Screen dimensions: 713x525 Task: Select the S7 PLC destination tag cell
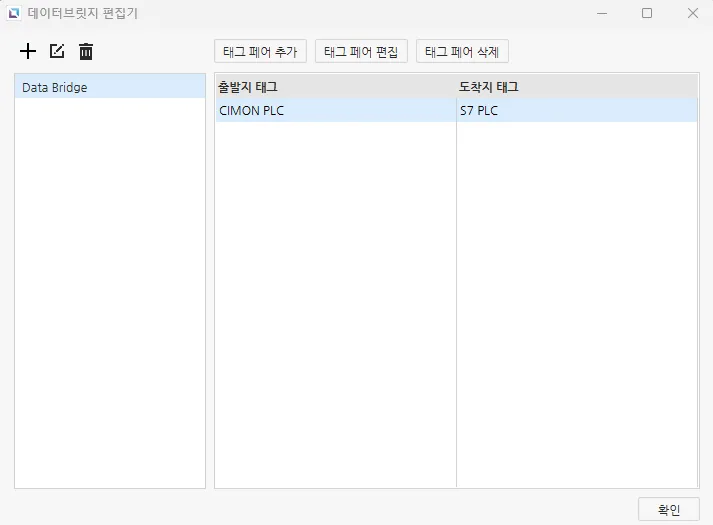(x=577, y=111)
